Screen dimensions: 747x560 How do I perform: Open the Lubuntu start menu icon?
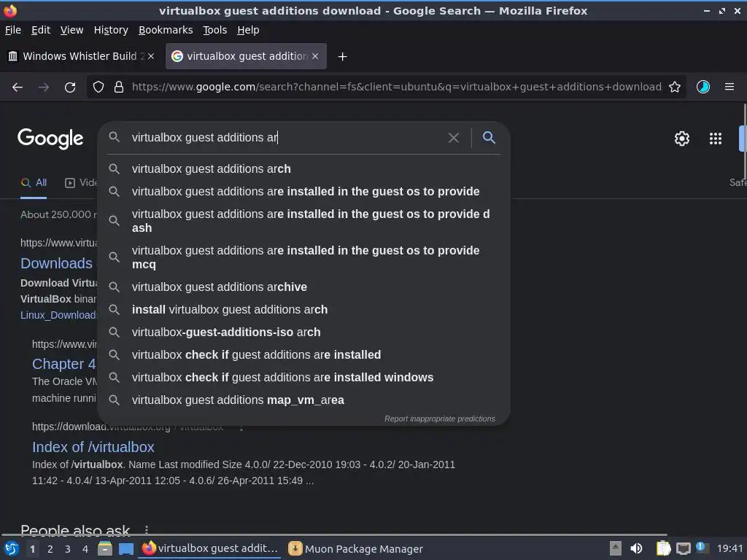click(x=12, y=548)
